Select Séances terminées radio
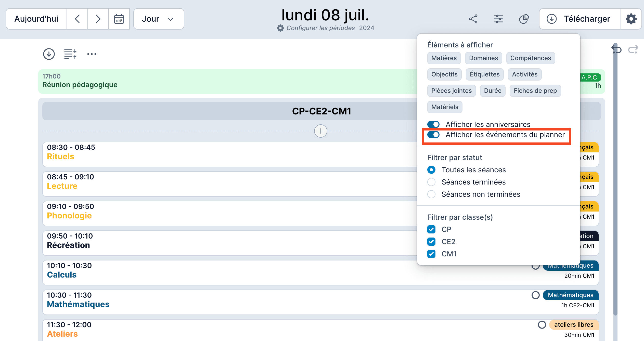This screenshot has height=341, width=644. (x=431, y=182)
